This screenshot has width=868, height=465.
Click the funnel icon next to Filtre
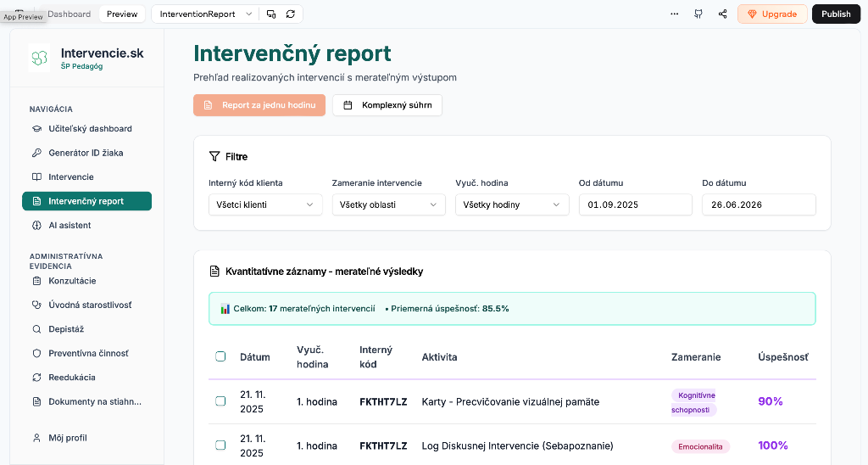(214, 156)
